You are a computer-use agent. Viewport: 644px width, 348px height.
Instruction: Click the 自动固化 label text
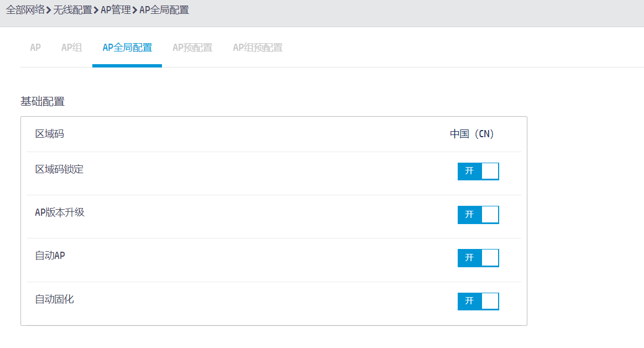(x=54, y=299)
